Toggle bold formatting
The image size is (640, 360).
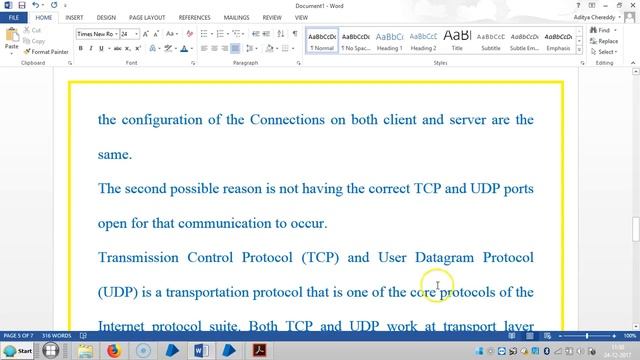point(80,48)
